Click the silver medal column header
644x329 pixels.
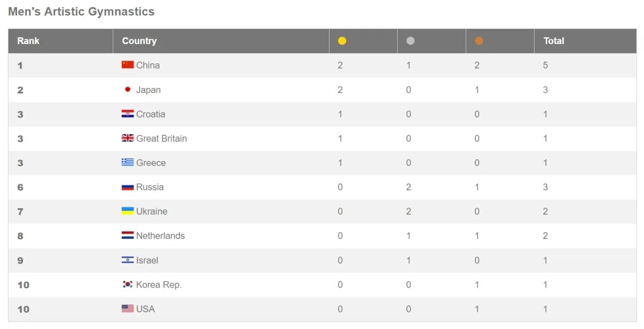411,41
